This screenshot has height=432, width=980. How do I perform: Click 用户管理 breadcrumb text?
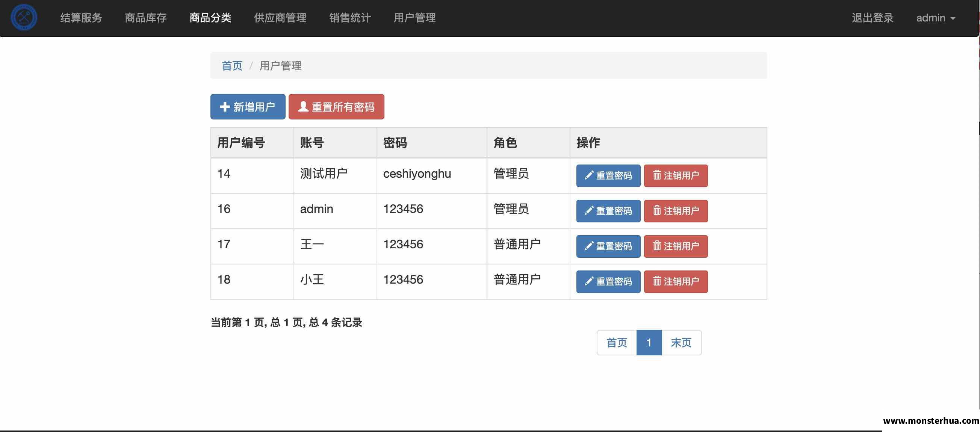[280, 66]
